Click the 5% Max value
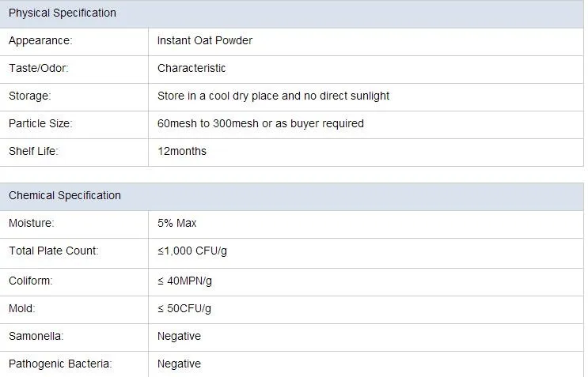The image size is (588, 377). tap(177, 223)
